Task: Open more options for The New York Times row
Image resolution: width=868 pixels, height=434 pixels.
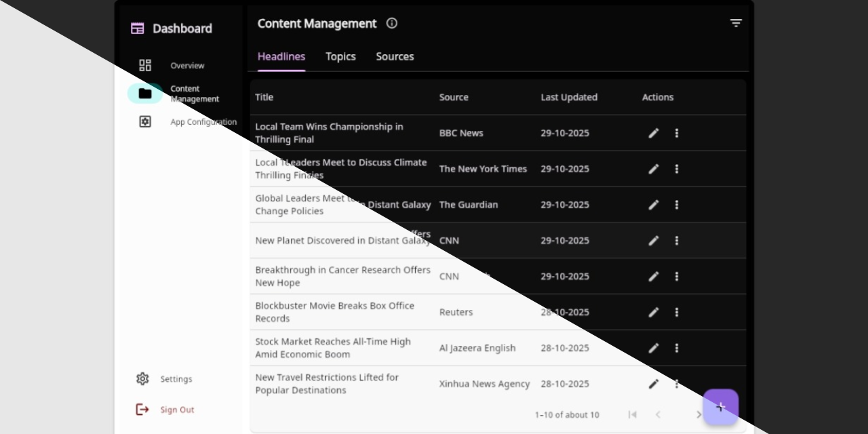Action: coord(676,169)
